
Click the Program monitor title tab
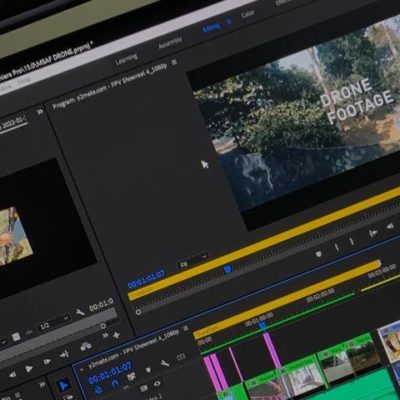pos(110,86)
